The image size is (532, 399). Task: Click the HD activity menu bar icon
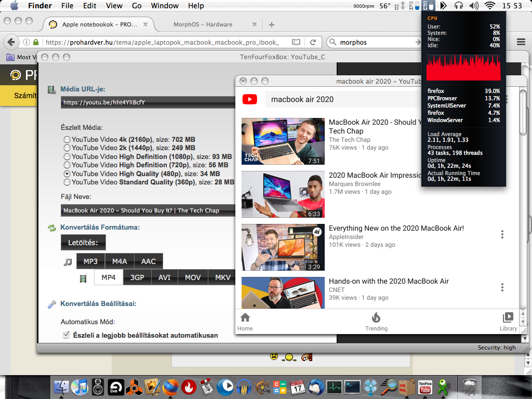click(x=400, y=5)
